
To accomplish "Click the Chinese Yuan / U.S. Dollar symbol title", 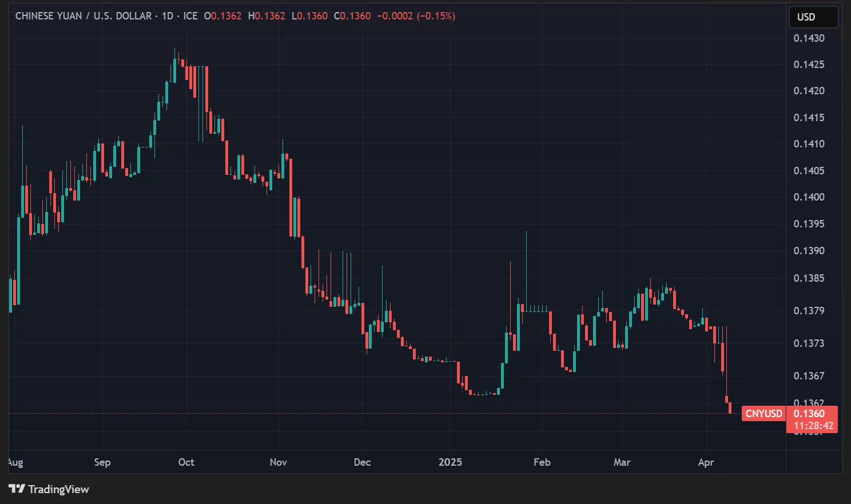I will coord(83,16).
